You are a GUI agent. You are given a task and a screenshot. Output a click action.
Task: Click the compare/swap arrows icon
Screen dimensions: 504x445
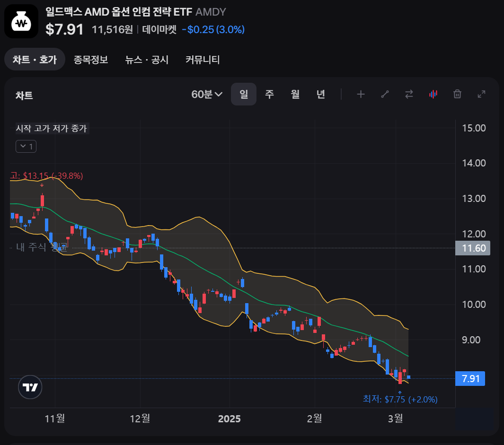coord(409,94)
